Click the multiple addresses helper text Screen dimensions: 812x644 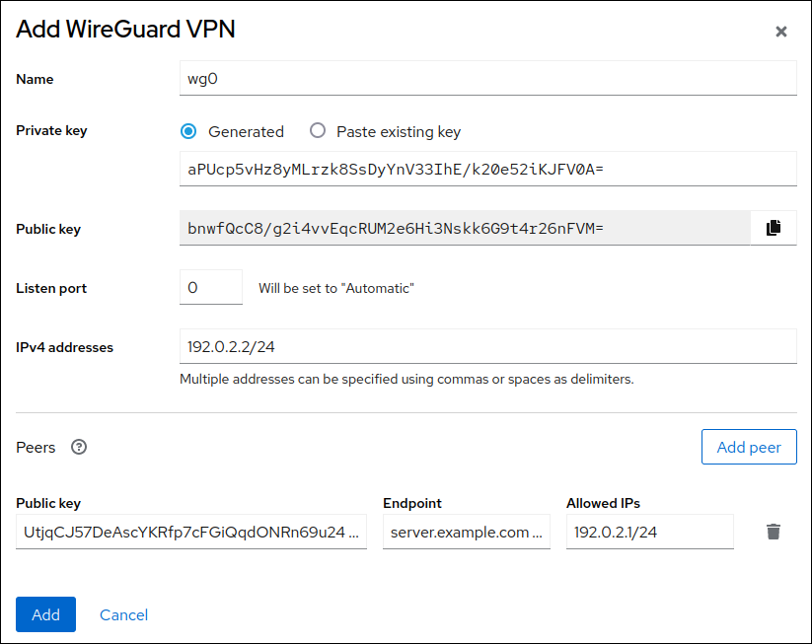tap(406, 379)
